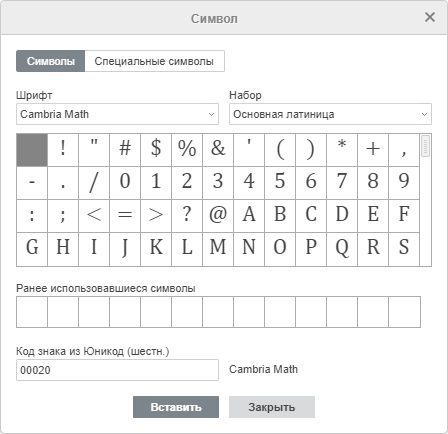Click the Вставить button

(x=176, y=407)
